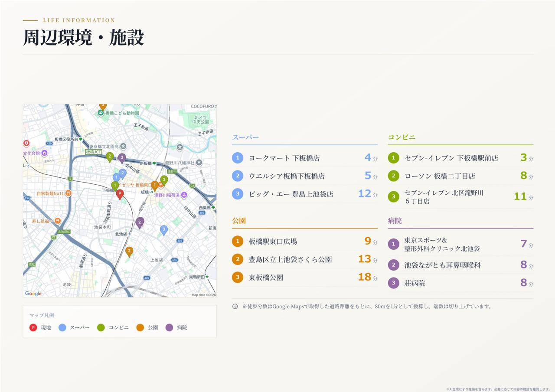The height and width of the screenshot is (392, 555).
Task: Click the red P property pin on the map
Action: pyautogui.click(x=120, y=194)
